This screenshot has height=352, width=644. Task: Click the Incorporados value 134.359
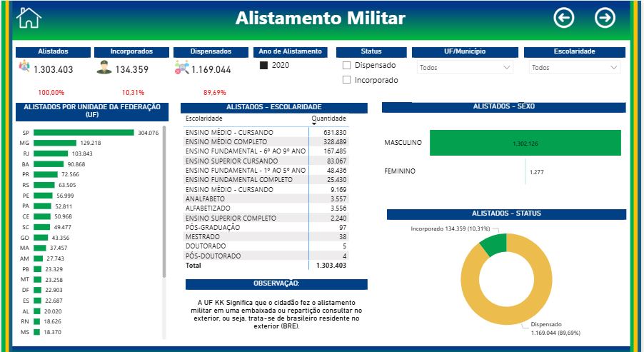132,69
